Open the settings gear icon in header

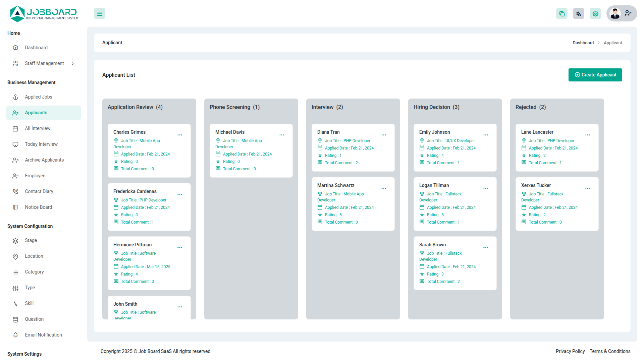pyautogui.click(x=595, y=14)
